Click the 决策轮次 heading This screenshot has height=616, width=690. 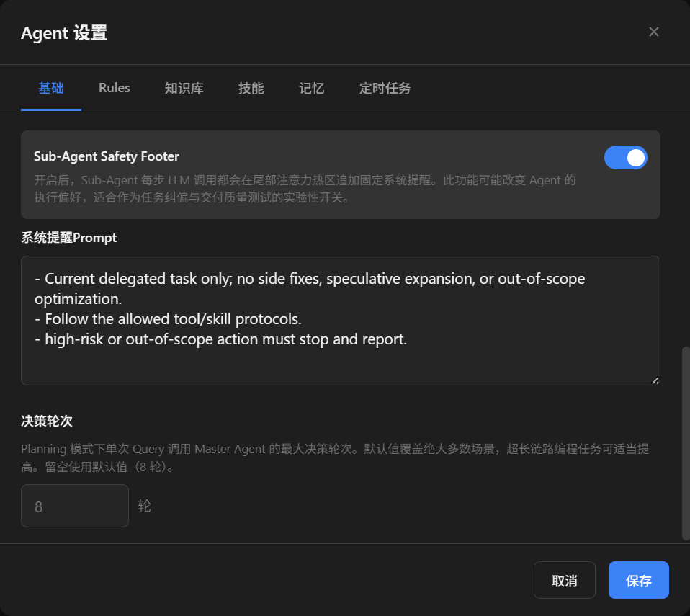tap(47, 421)
